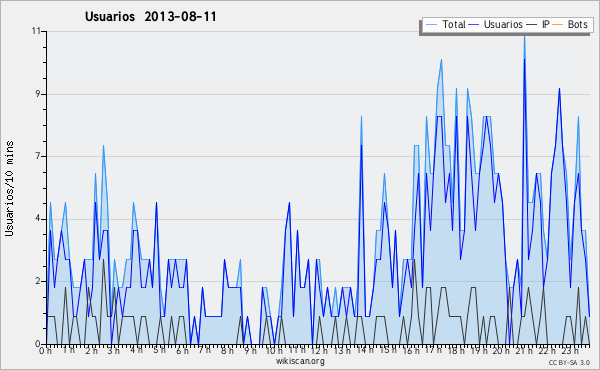Click the x-axis label '0 h'
Viewport: 600px width, 370px height.
coord(46,351)
